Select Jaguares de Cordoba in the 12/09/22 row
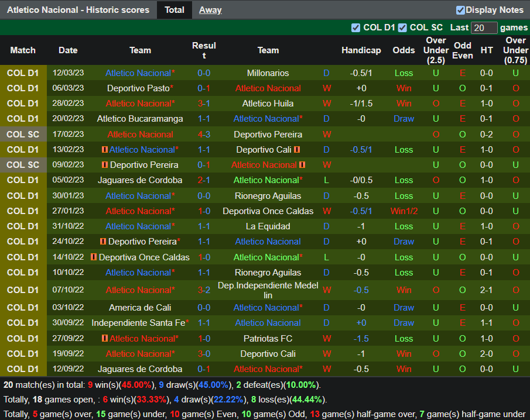Screen dimensions: 530x420 pos(140,369)
